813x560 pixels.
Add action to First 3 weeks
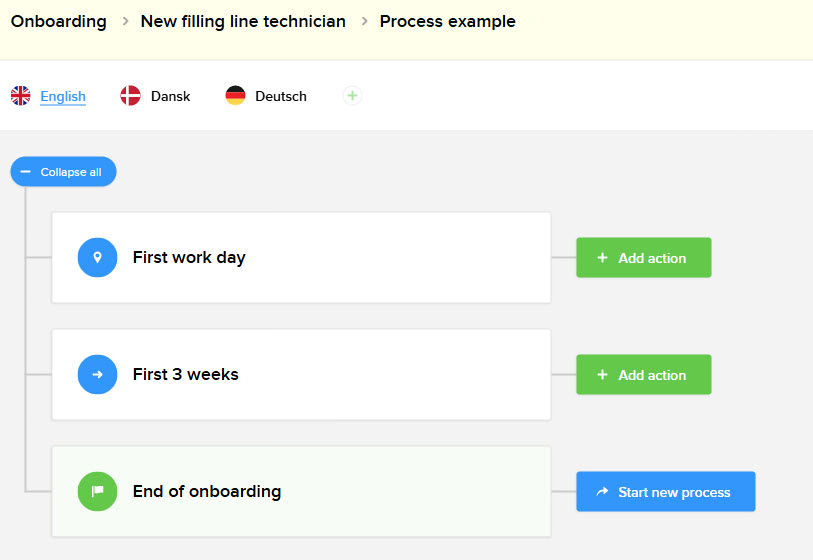(x=643, y=375)
